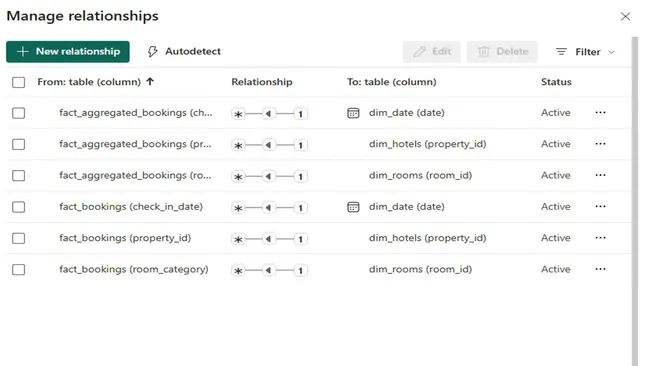Select fact_bookings (property_id) text
This screenshot has height=366, width=650.
click(x=125, y=238)
